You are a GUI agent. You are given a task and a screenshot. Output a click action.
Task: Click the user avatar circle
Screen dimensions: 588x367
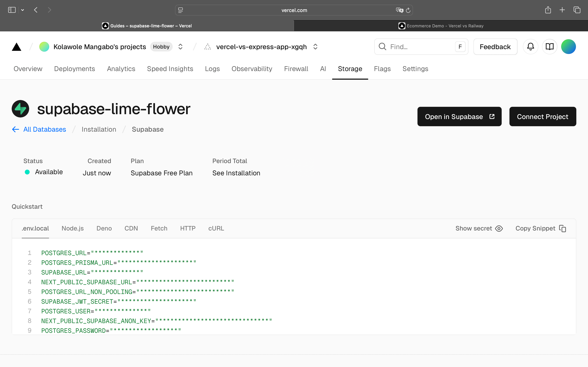point(568,47)
